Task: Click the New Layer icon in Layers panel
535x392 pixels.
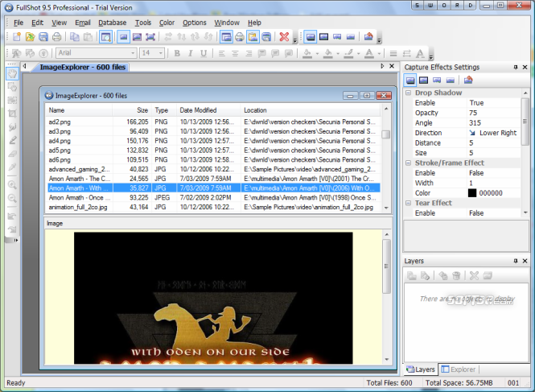Action: pyautogui.click(x=412, y=275)
